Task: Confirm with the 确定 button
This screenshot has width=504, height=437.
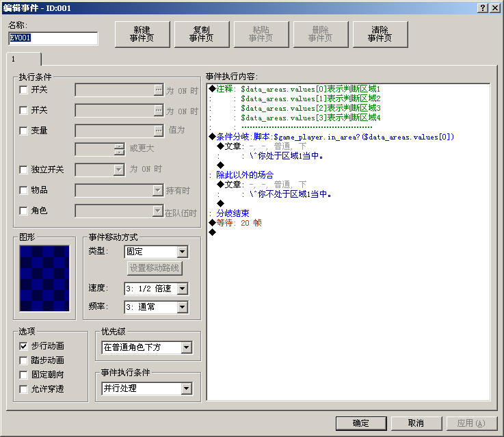Action: click(x=361, y=423)
